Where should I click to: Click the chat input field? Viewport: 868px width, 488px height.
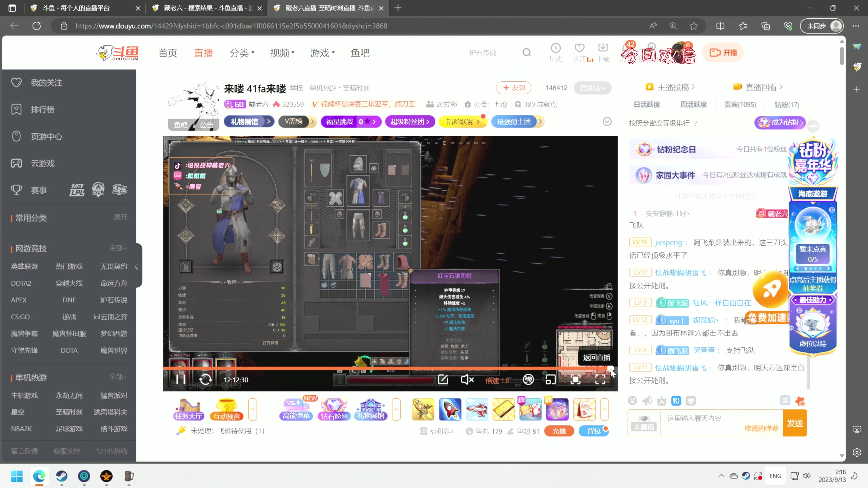[722, 423]
